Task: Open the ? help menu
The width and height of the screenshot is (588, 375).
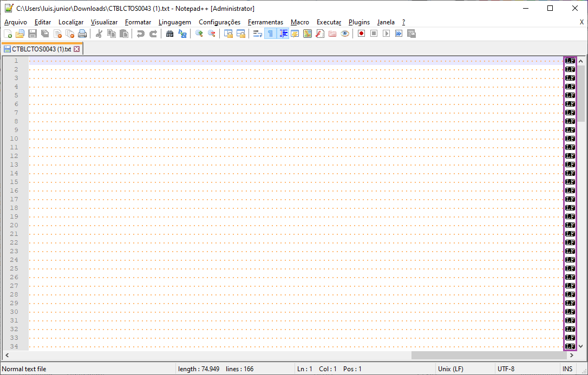Action: pos(403,22)
